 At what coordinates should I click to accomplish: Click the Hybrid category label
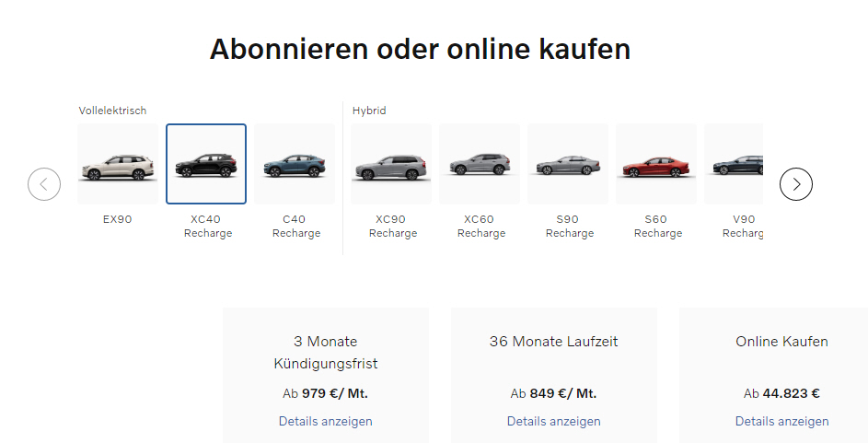(x=369, y=111)
